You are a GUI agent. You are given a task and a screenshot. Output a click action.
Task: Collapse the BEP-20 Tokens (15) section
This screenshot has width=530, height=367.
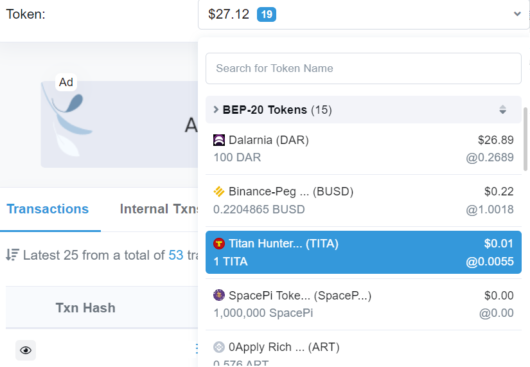363,110
